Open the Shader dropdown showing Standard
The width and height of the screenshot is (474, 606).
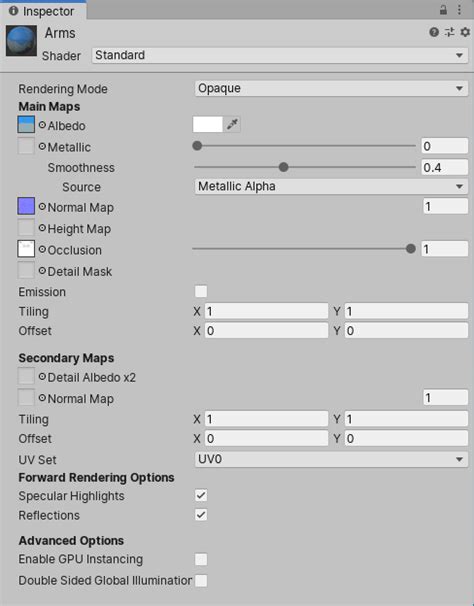(x=280, y=55)
